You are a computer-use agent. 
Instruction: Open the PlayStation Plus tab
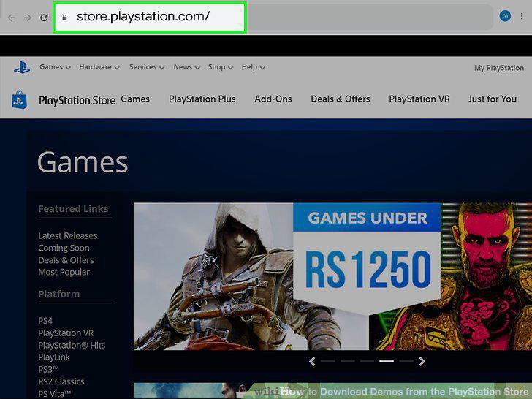pyautogui.click(x=202, y=99)
